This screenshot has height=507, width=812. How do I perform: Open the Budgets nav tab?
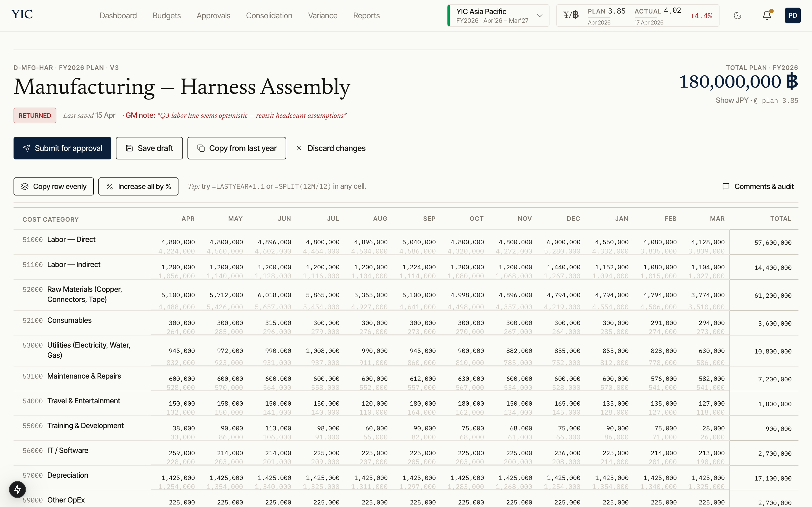click(x=166, y=16)
